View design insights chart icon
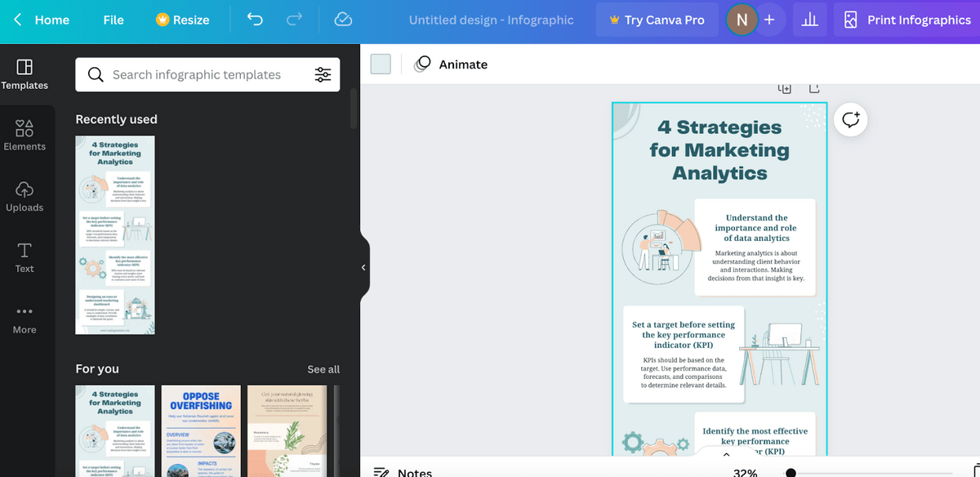 coord(809,20)
